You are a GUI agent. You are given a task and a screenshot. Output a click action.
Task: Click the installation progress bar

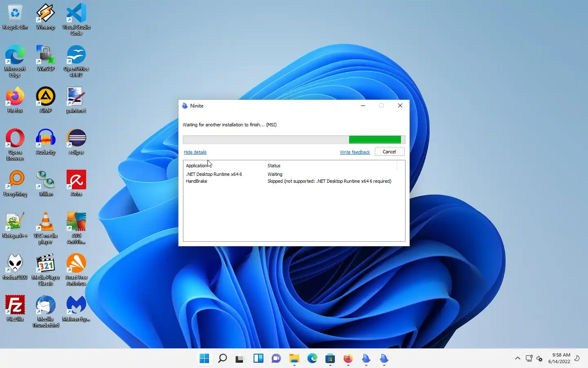[x=294, y=140]
